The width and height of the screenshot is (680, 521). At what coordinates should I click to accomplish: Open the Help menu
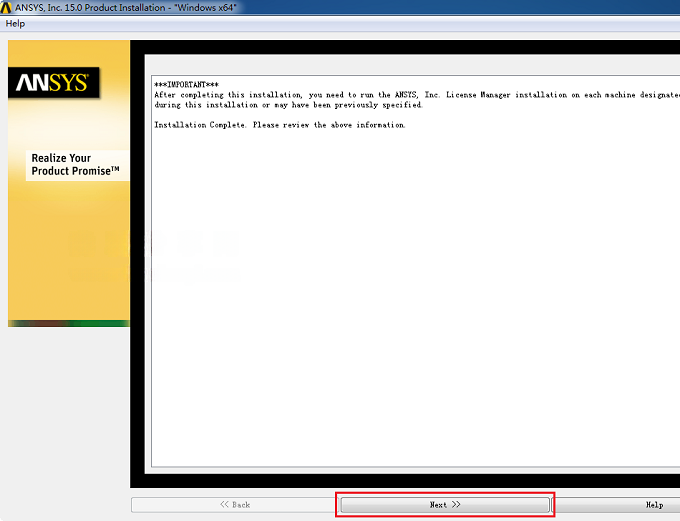click(x=15, y=23)
